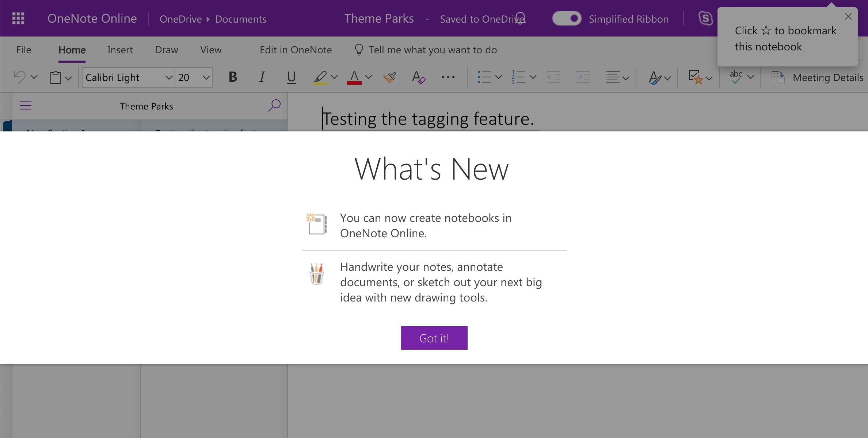Click the Tag checkbox-star icon
868x438 pixels.
[696, 77]
